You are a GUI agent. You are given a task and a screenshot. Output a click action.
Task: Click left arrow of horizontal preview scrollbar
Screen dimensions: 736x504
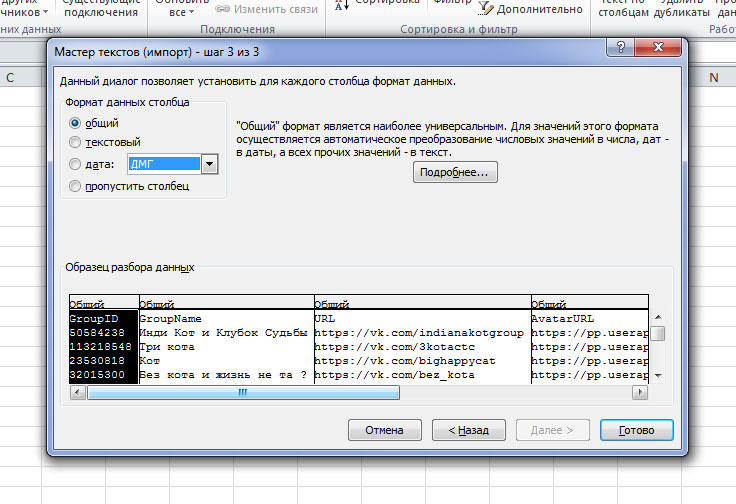coord(77,393)
